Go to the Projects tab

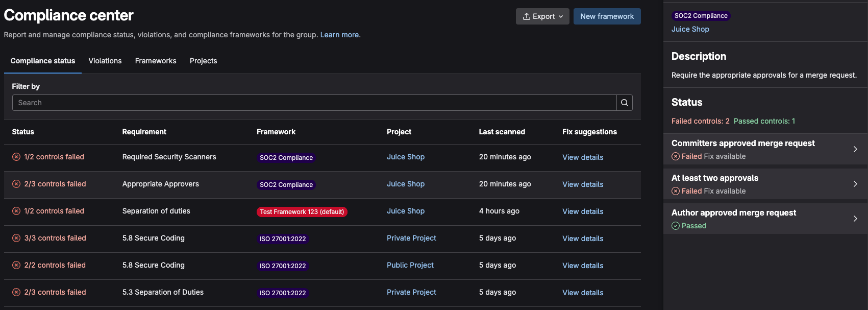pos(203,61)
